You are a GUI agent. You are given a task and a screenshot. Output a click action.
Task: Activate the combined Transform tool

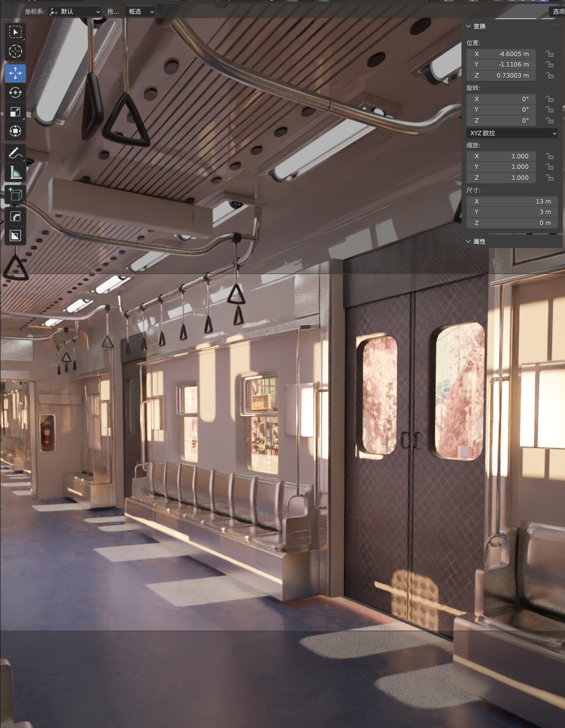(x=15, y=131)
